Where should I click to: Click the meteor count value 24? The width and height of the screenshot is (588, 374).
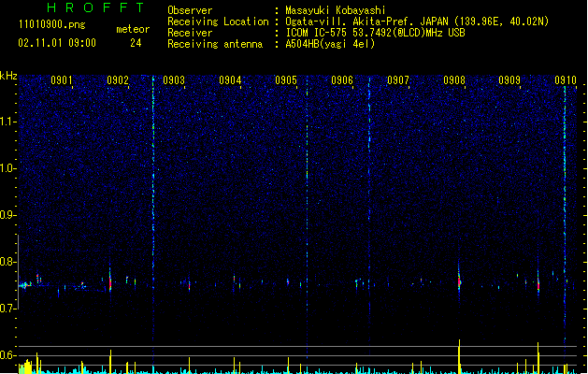click(x=136, y=43)
